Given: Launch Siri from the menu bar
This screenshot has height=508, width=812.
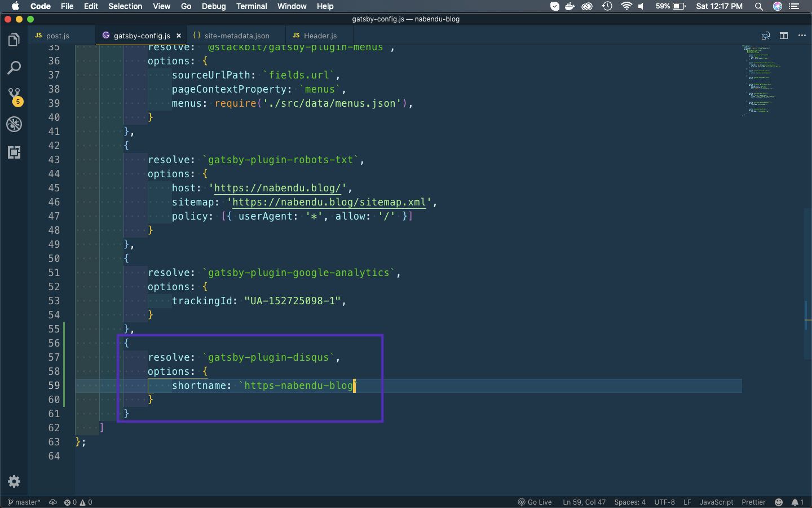Looking at the screenshot, I should [x=778, y=6].
